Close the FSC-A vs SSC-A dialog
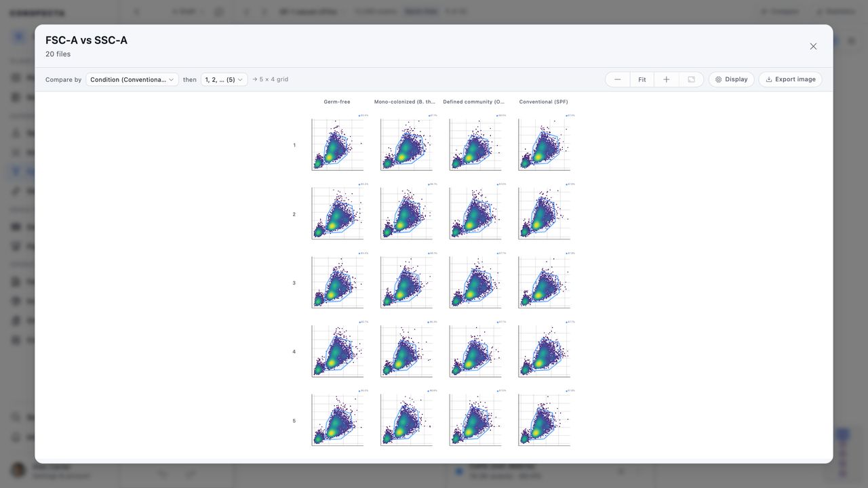 [813, 46]
